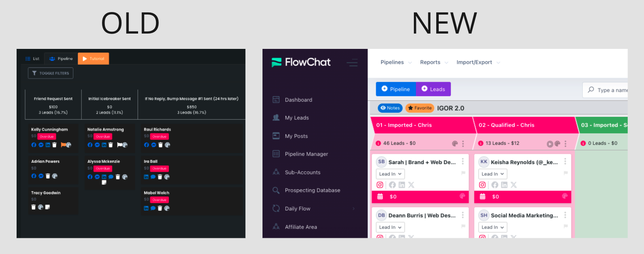
Task: Open the note icon under Alyssa Mckenzie
Action: (104, 182)
